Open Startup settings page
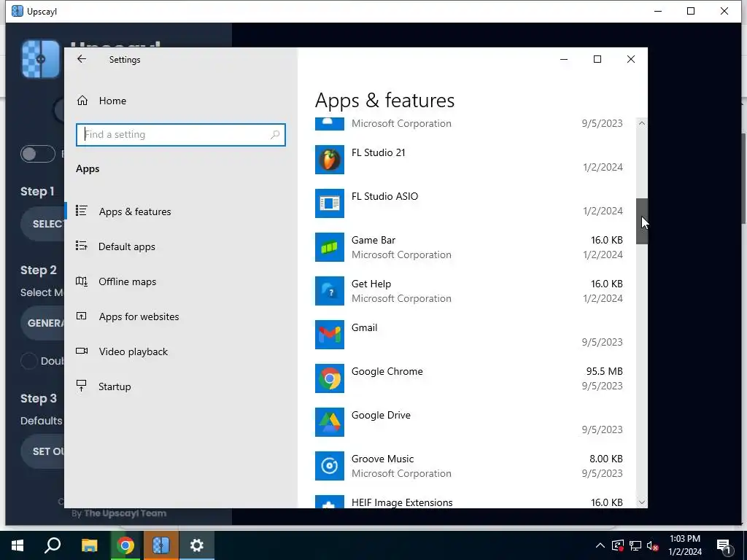This screenshot has width=747, height=560. pos(115,386)
